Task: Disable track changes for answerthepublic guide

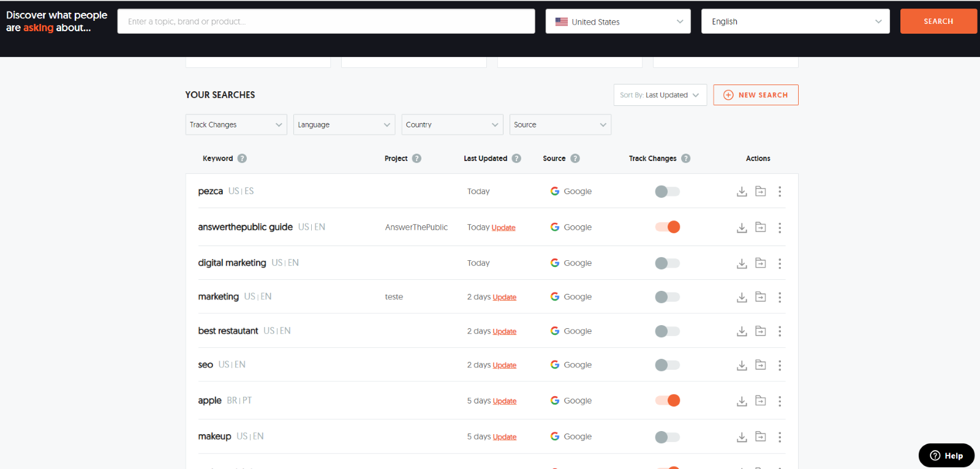Action: [668, 227]
